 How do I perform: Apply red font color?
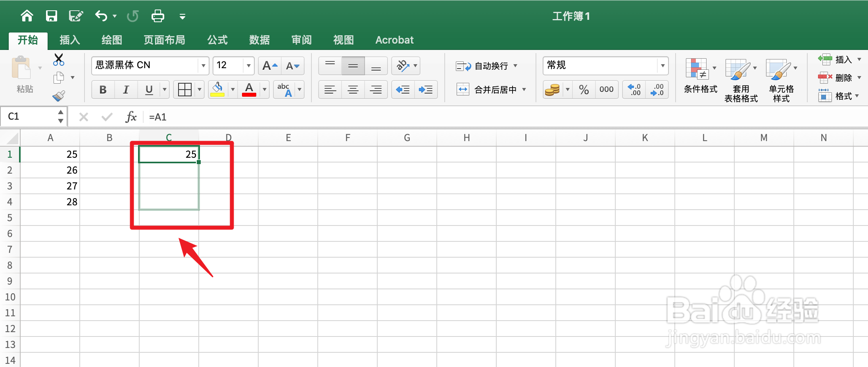tap(249, 90)
